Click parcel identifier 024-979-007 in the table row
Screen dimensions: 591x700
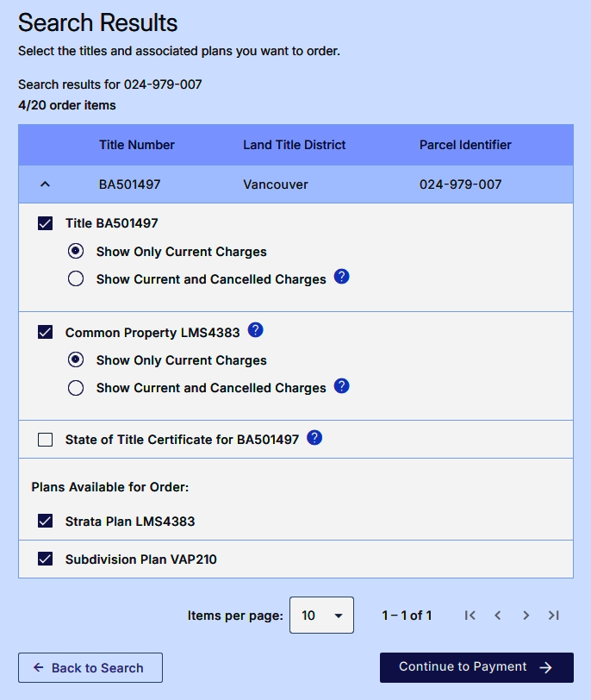[x=460, y=184]
